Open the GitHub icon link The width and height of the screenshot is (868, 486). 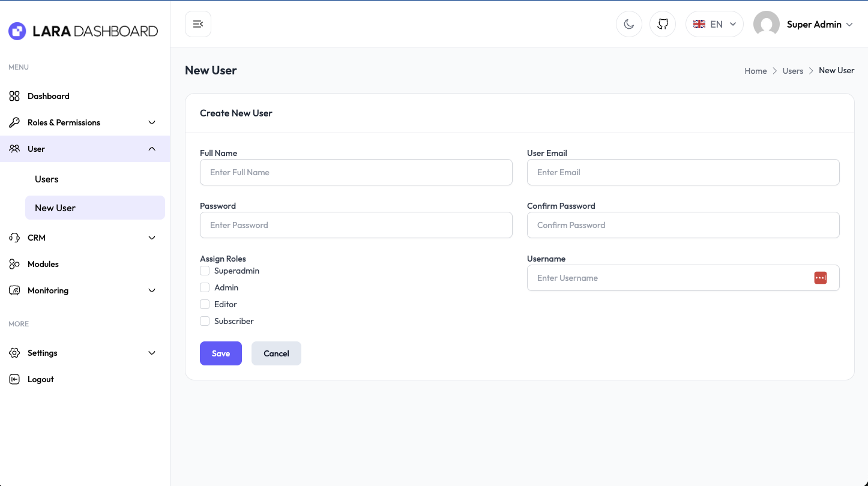pos(663,24)
